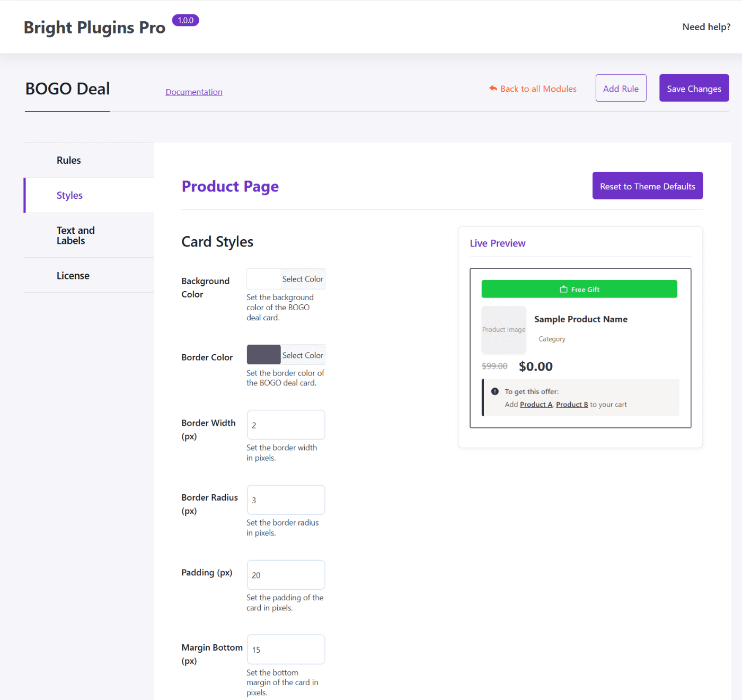Open the License section
This screenshot has width=742, height=700.
73,275
